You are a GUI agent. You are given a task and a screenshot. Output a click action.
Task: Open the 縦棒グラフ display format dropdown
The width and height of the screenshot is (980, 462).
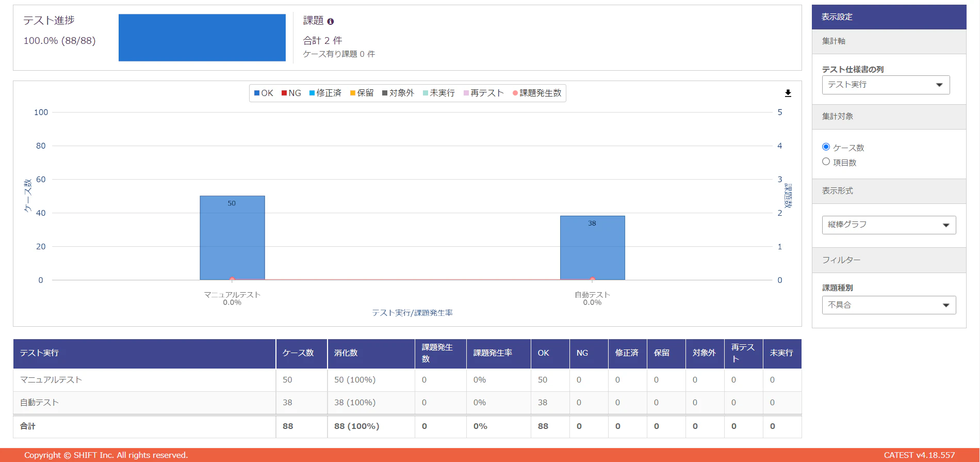[x=889, y=225]
